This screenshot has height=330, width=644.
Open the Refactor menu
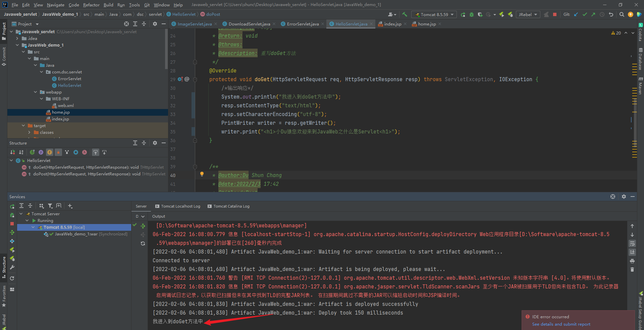coord(91,5)
